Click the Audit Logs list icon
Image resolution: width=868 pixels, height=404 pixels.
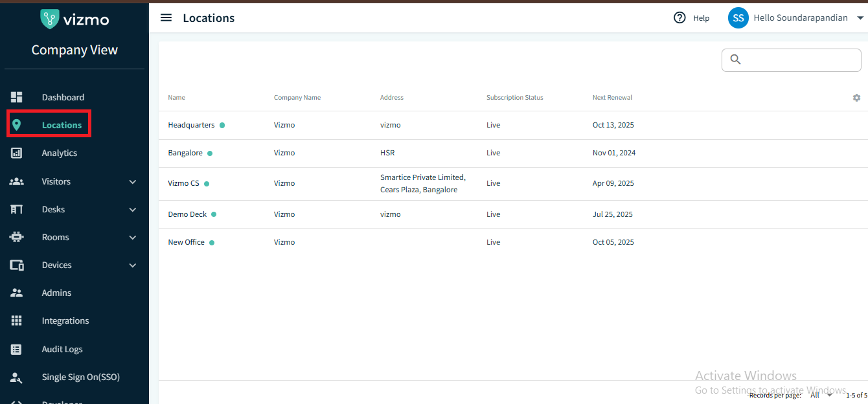pos(17,350)
